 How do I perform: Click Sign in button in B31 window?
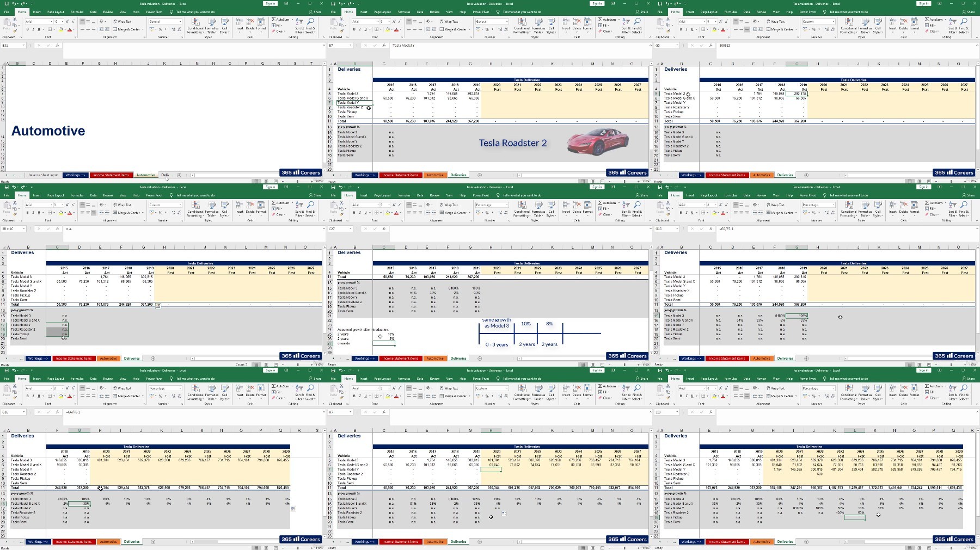click(x=270, y=4)
